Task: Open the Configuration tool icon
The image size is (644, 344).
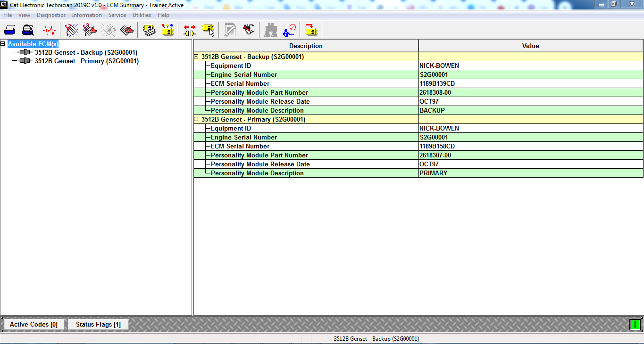Action: pos(167,30)
